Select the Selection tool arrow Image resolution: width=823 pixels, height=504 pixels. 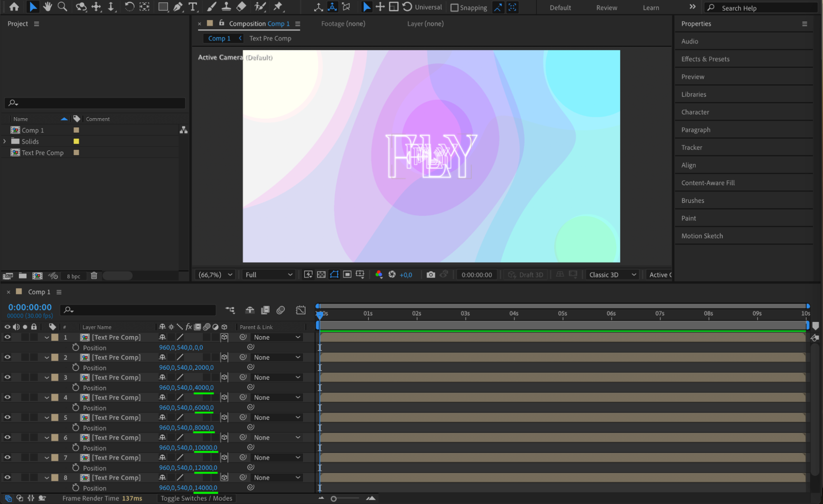tap(33, 7)
